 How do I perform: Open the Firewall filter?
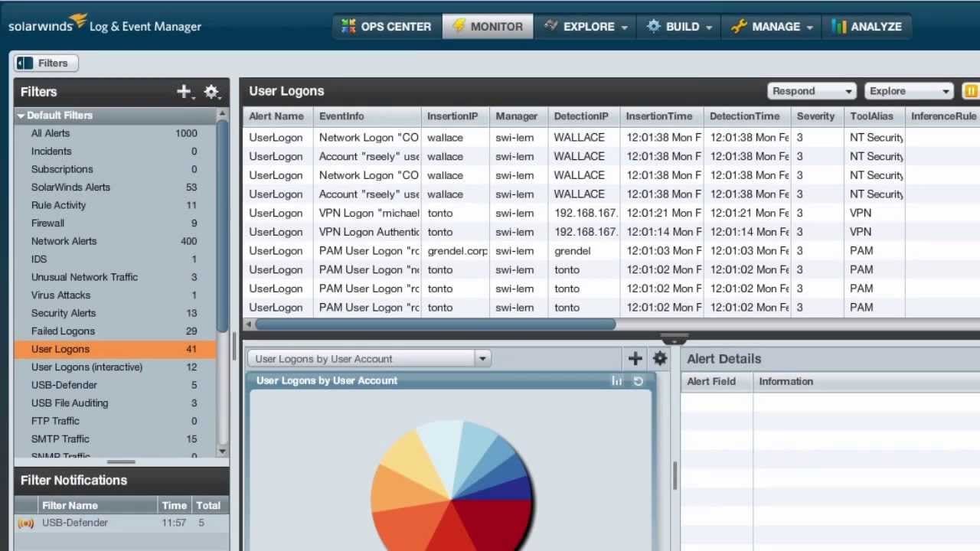click(115, 223)
